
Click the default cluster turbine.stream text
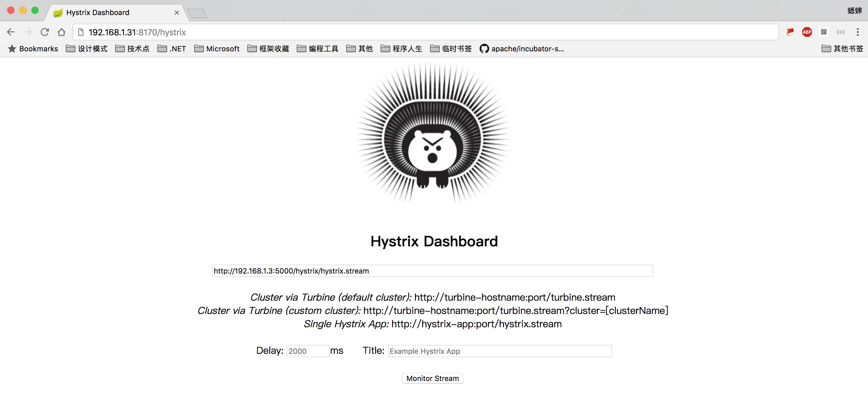515,297
